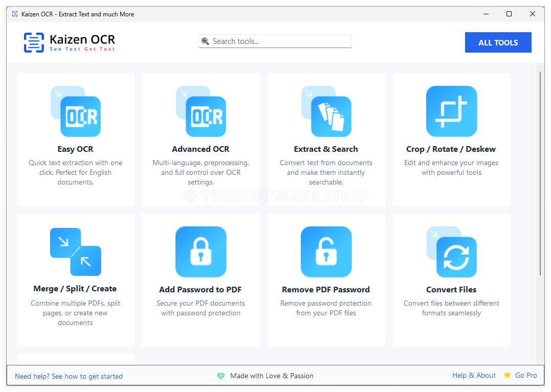Open the Extract & Search tool
This screenshot has height=392, width=551.
pos(326,139)
